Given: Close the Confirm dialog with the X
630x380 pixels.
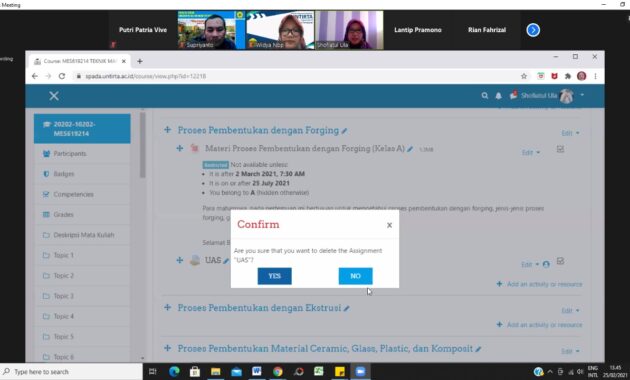Looking at the screenshot, I should [x=389, y=225].
